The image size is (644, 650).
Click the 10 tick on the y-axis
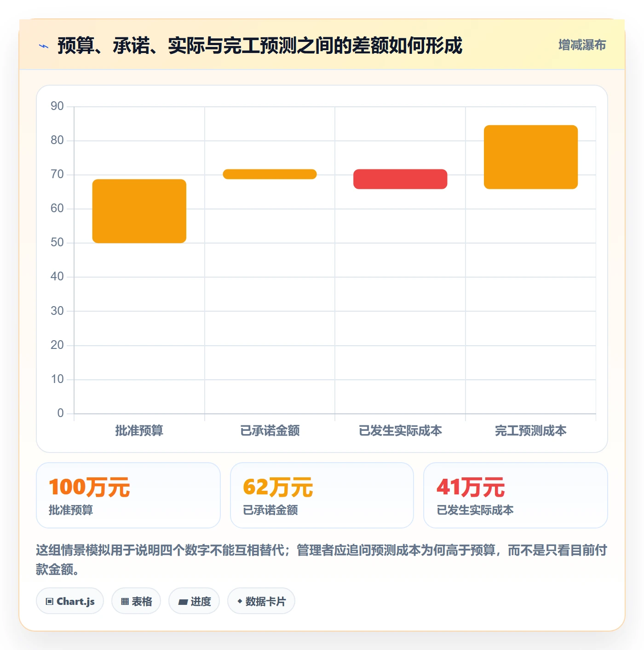tap(57, 379)
